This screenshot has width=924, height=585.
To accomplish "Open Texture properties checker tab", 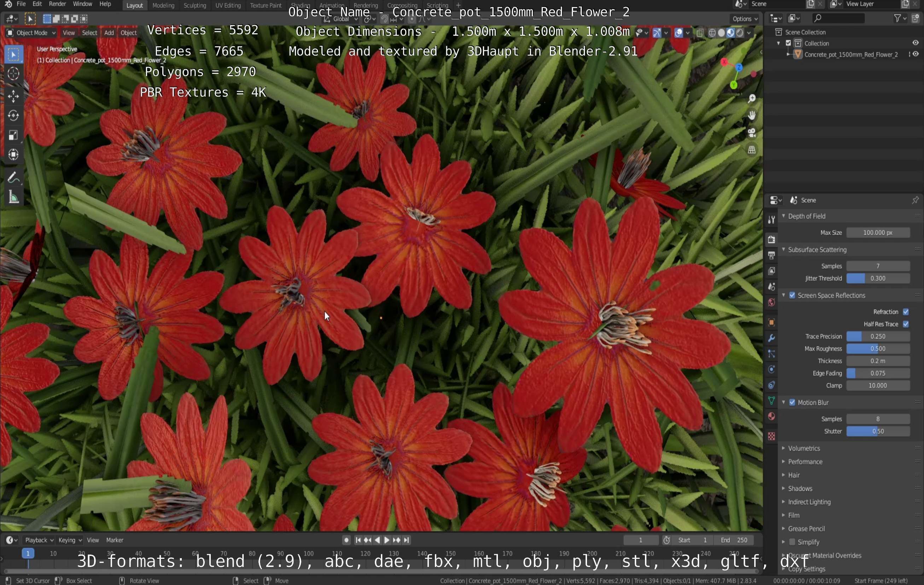I will pos(771,436).
